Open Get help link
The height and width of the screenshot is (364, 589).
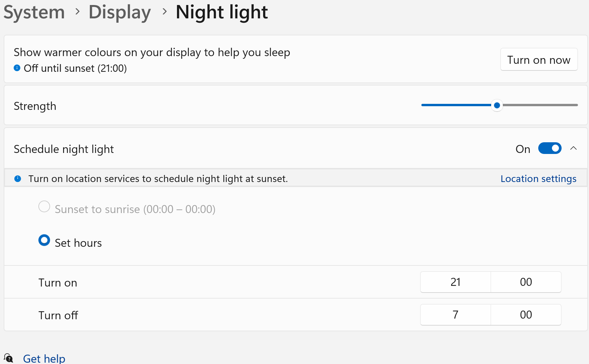(44, 359)
